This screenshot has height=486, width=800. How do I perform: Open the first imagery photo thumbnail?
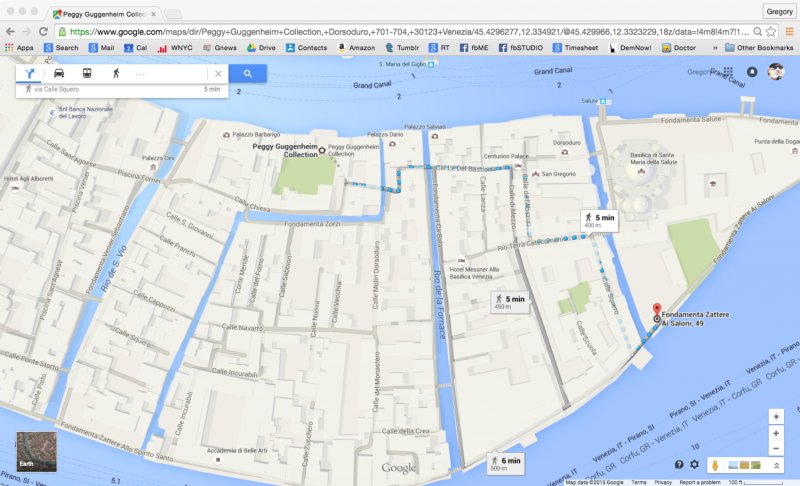pos(733,465)
